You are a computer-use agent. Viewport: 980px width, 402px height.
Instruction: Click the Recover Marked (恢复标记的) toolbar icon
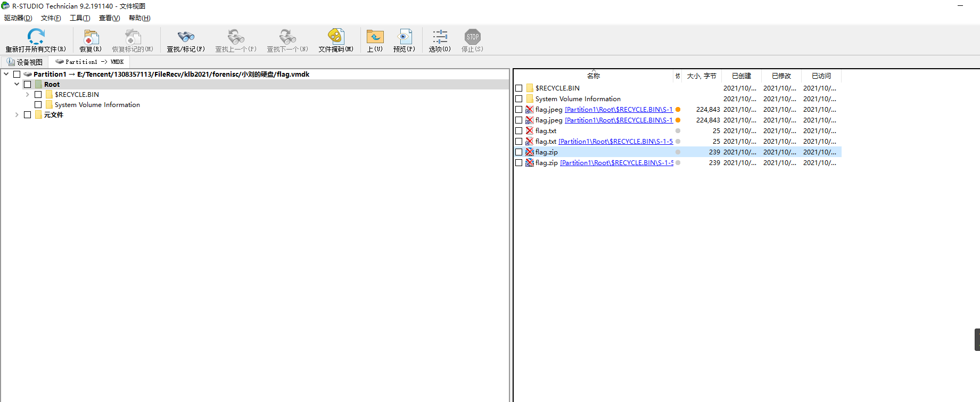coord(133,37)
